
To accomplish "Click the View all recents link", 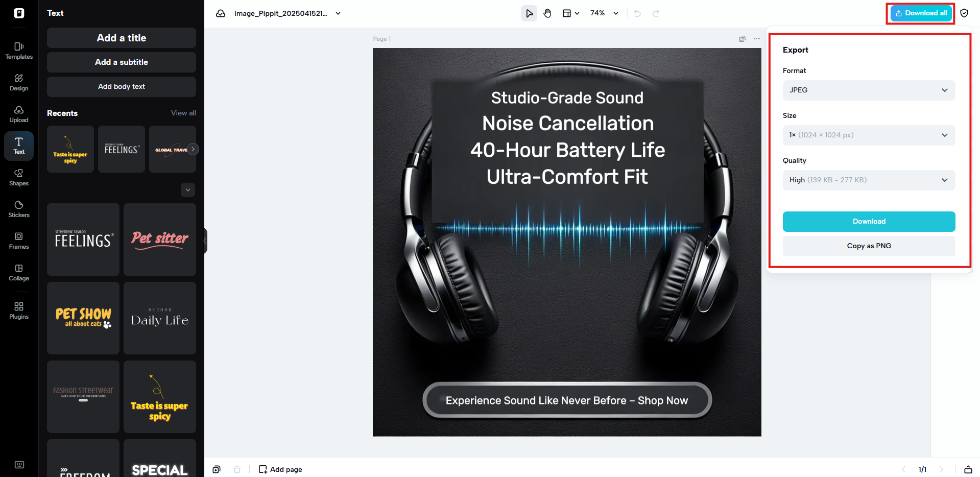I will point(183,113).
